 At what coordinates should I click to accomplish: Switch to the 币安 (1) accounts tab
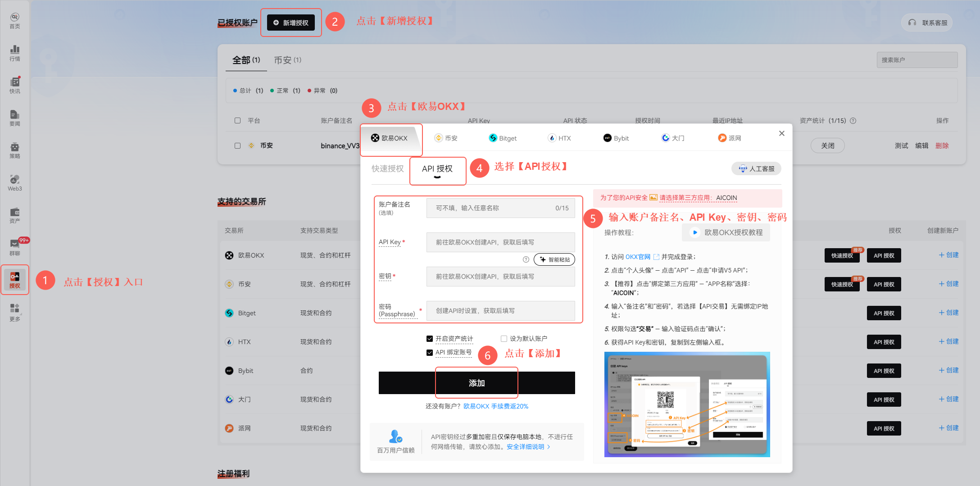click(x=288, y=60)
